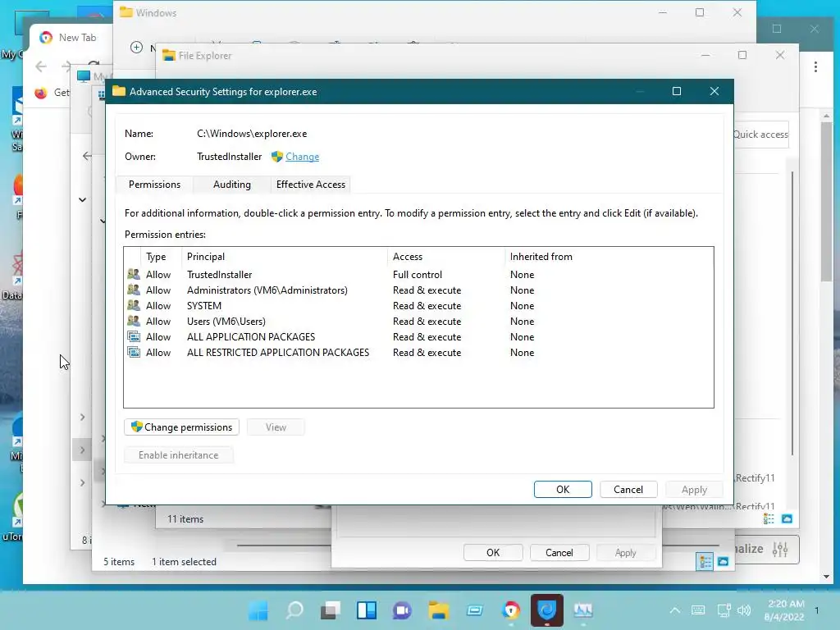This screenshot has height=630, width=840.
Task: Open Chat app on taskbar
Action: pos(402,610)
